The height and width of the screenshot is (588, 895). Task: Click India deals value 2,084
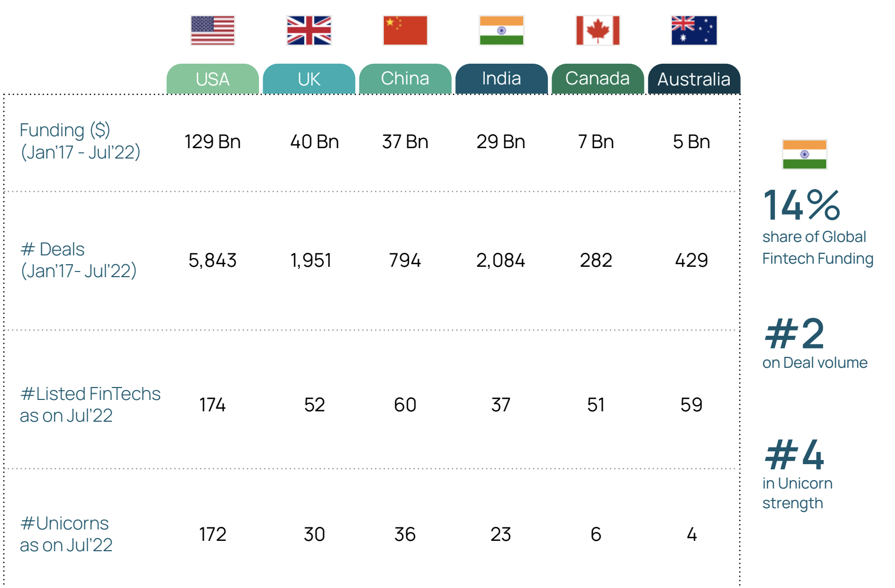(501, 260)
